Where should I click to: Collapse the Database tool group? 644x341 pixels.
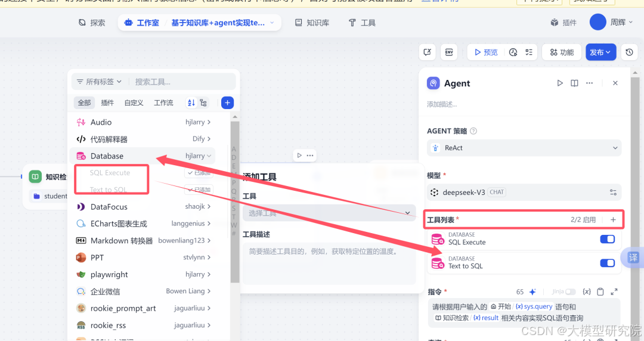point(143,156)
